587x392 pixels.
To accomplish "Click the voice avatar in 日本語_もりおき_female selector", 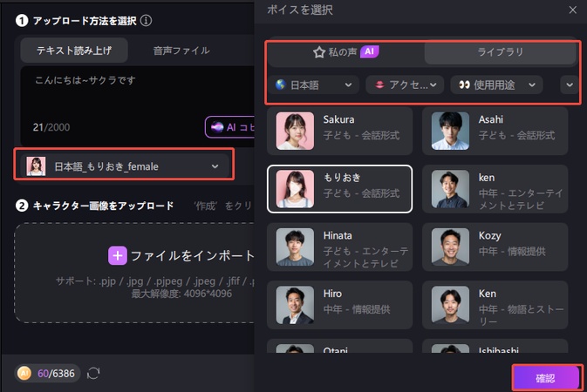I will (36, 166).
